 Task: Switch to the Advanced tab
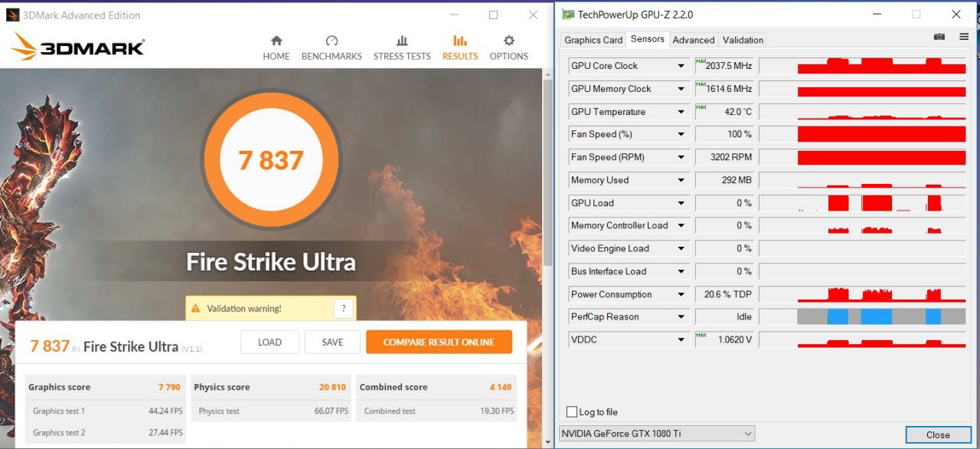(x=694, y=40)
